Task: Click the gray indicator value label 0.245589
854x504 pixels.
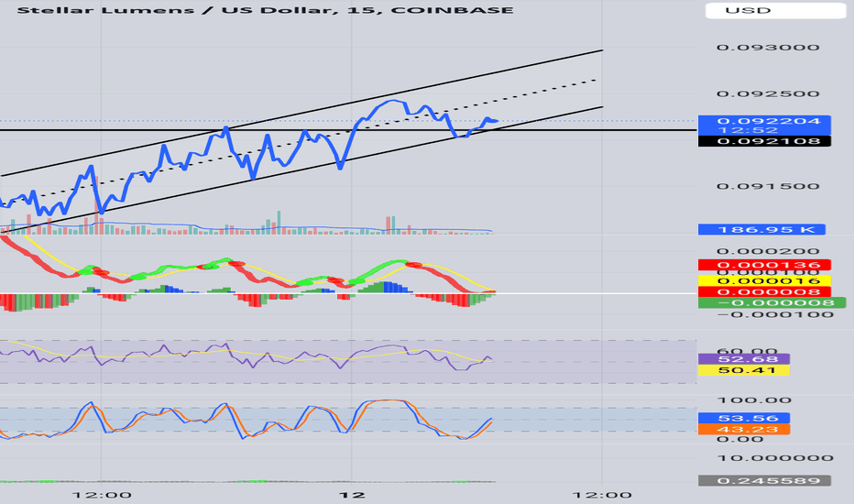Action: click(764, 480)
